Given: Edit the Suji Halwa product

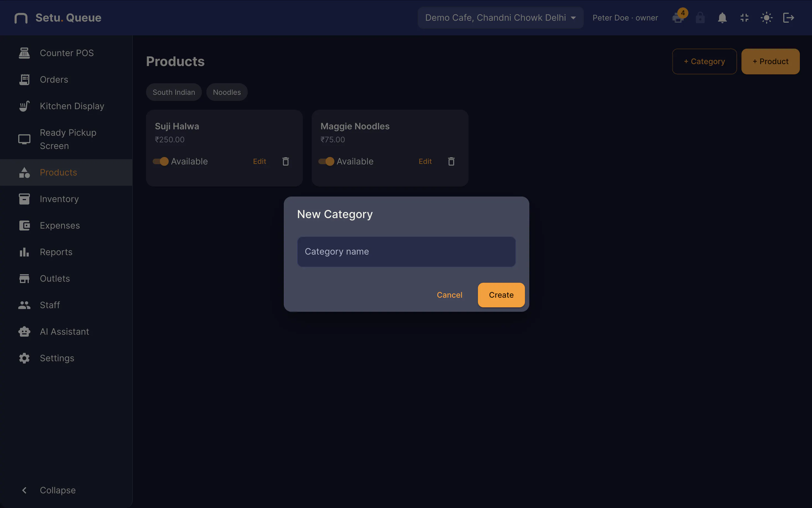Looking at the screenshot, I should tap(259, 161).
